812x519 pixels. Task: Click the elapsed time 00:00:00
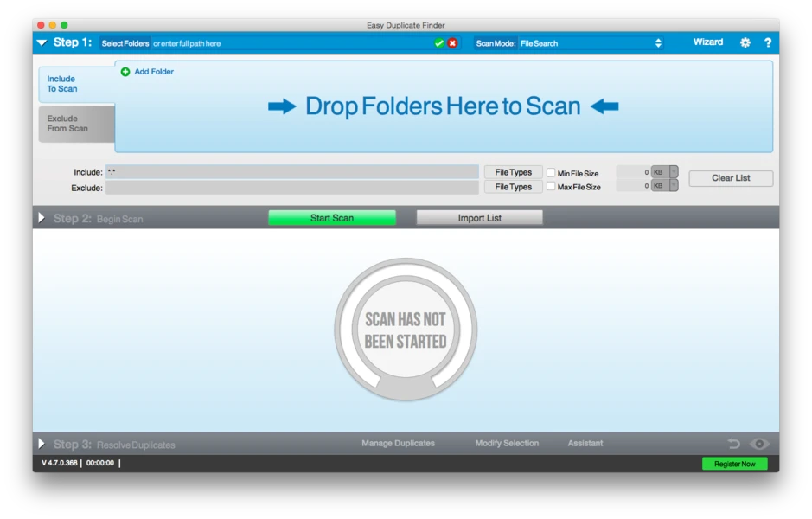coord(100,463)
